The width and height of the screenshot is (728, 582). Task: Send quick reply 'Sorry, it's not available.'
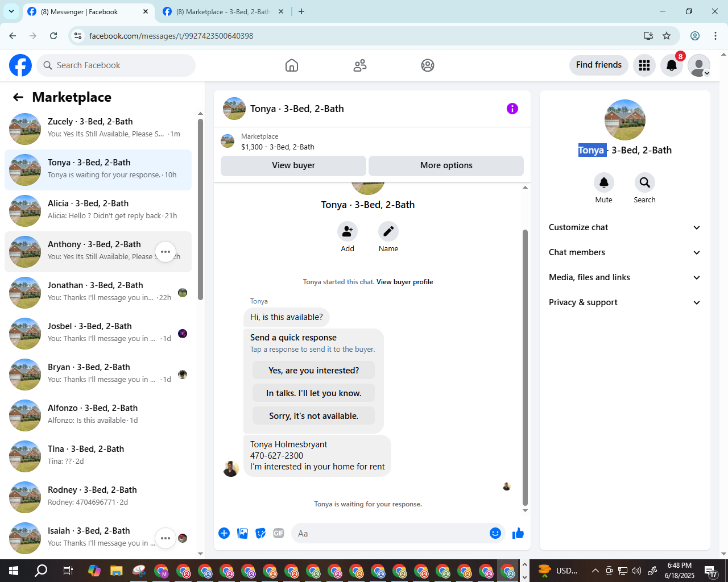pos(314,416)
